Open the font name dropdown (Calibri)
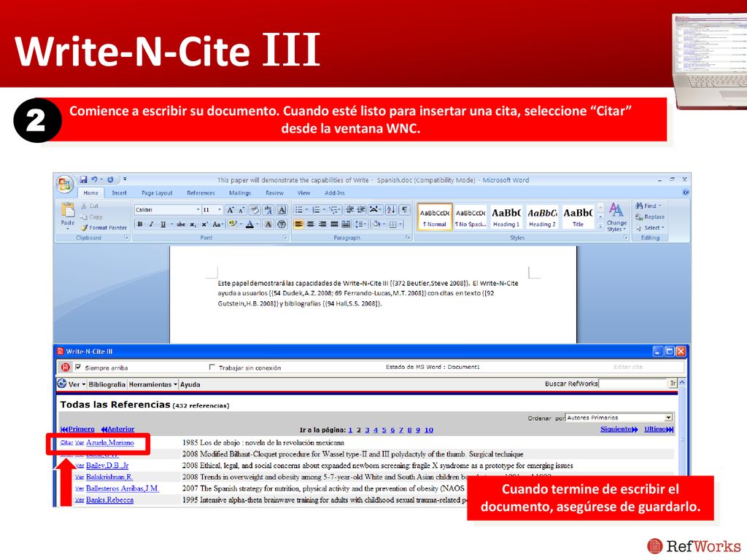The width and height of the screenshot is (747, 560). click(198, 210)
